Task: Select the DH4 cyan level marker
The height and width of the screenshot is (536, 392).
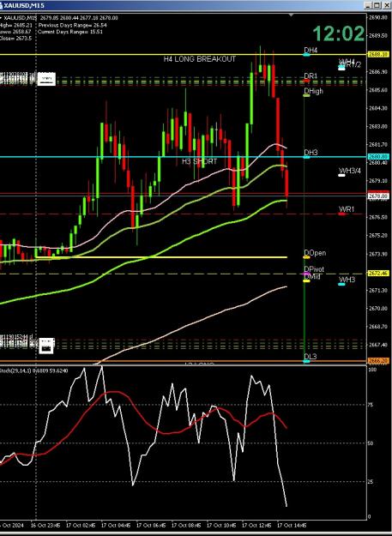Action: click(306, 55)
